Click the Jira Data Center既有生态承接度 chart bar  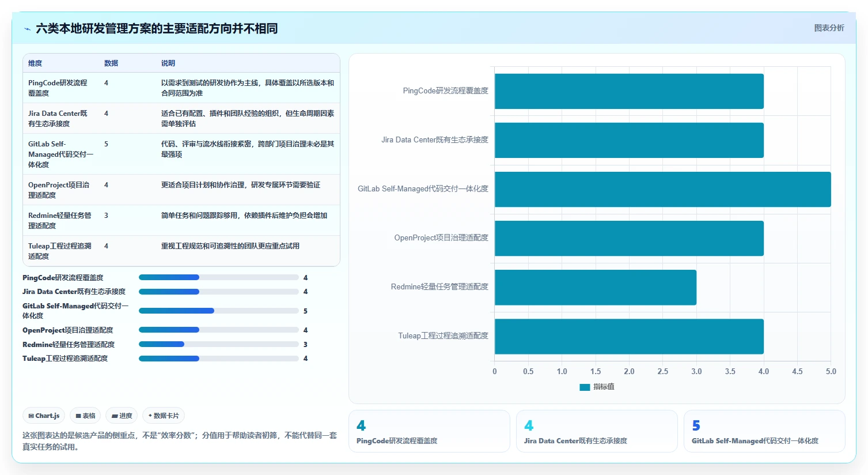click(629, 140)
